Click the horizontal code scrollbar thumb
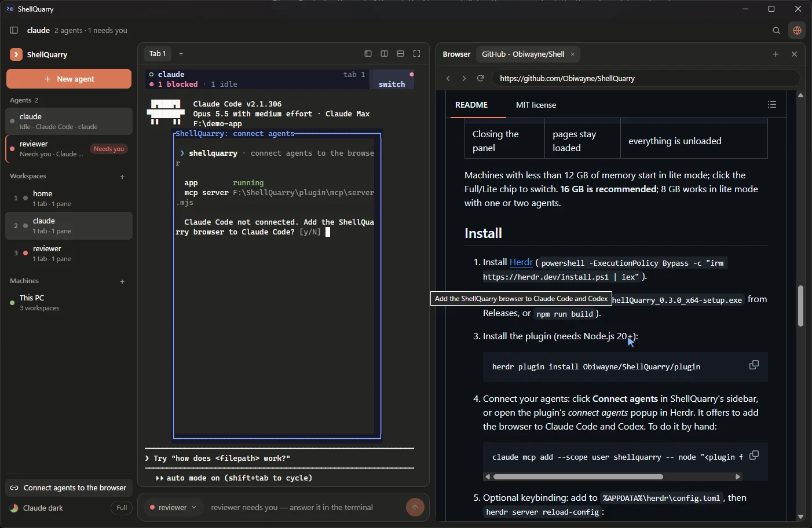The height and width of the screenshot is (528, 812). click(x=578, y=476)
